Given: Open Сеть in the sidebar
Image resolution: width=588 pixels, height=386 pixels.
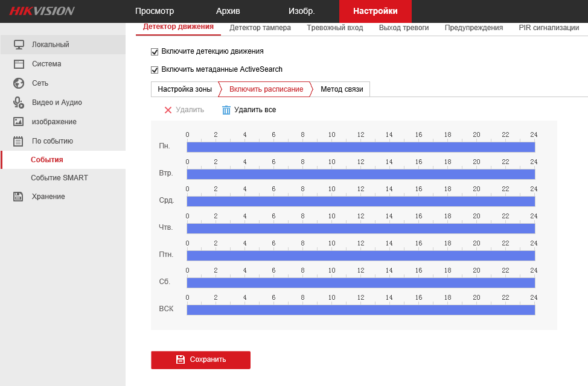Looking at the screenshot, I should [63, 83].
